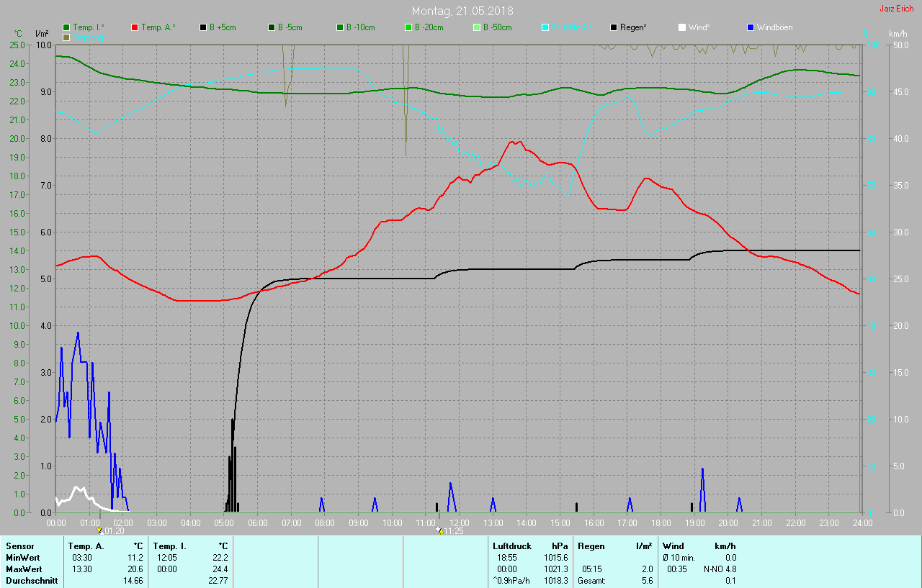922x588 pixels.
Task: Click the 06:00 label on time axis
Action: 257,523
